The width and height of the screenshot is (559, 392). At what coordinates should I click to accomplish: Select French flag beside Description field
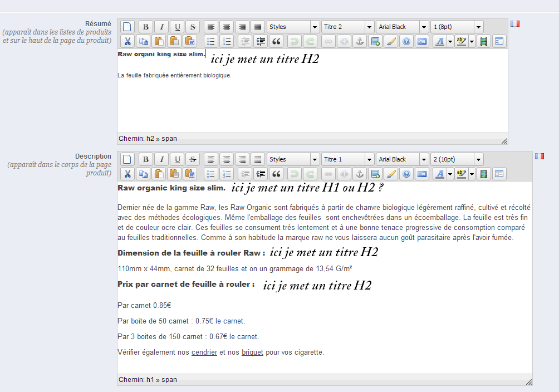coord(539,156)
